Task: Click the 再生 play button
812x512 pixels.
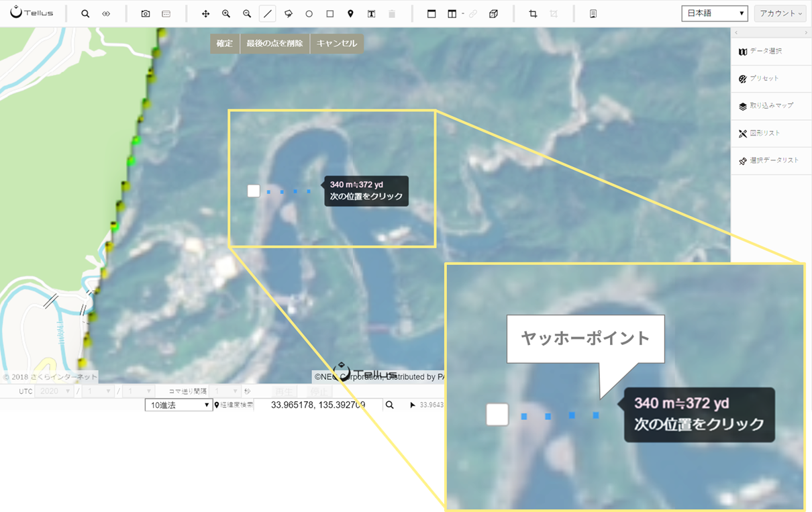Action: click(284, 391)
